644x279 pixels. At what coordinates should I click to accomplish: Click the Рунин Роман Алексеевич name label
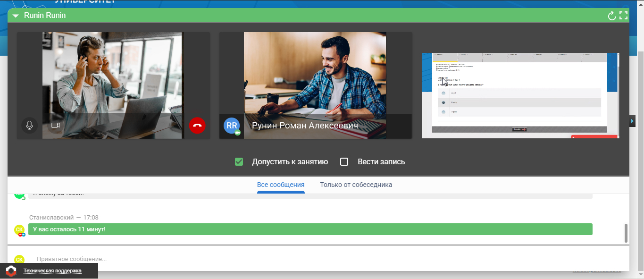point(305,126)
